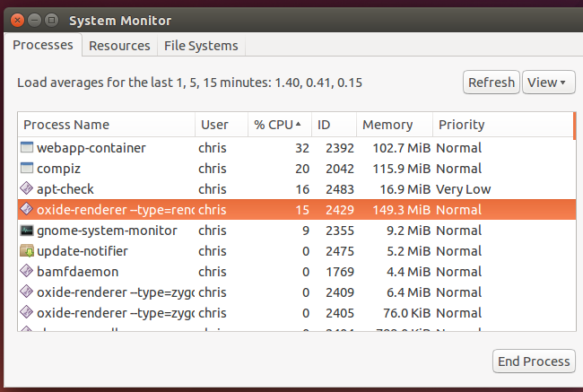Image resolution: width=583 pixels, height=392 pixels.
Task: Click the End Process button
Action: click(534, 362)
